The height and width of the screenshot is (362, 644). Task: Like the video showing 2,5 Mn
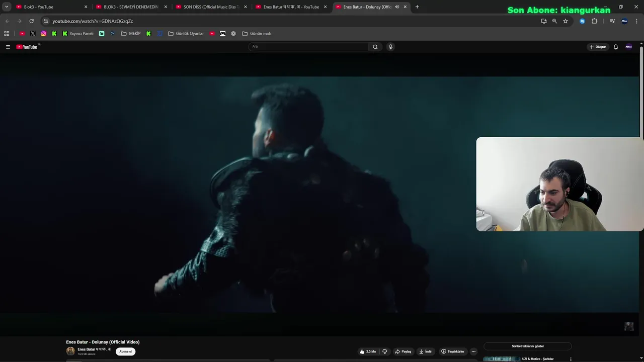point(367,351)
